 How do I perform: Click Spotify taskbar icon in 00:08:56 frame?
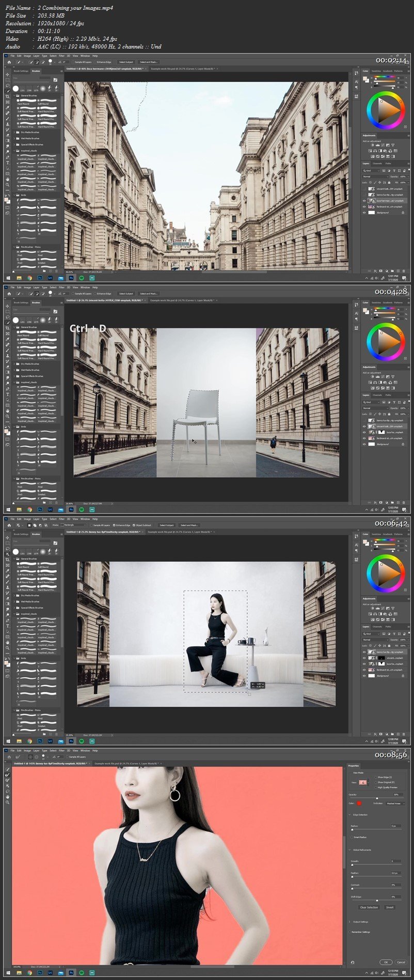[x=82, y=973]
